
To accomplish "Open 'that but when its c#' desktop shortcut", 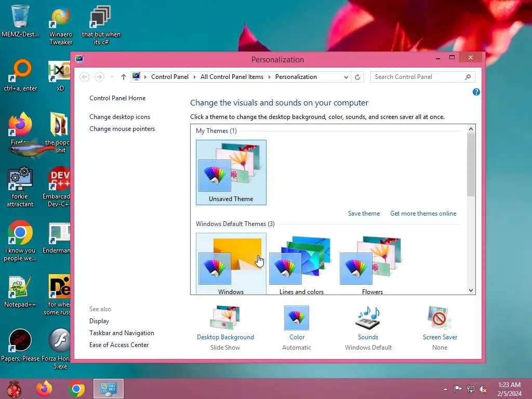I will pyautogui.click(x=101, y=25).
